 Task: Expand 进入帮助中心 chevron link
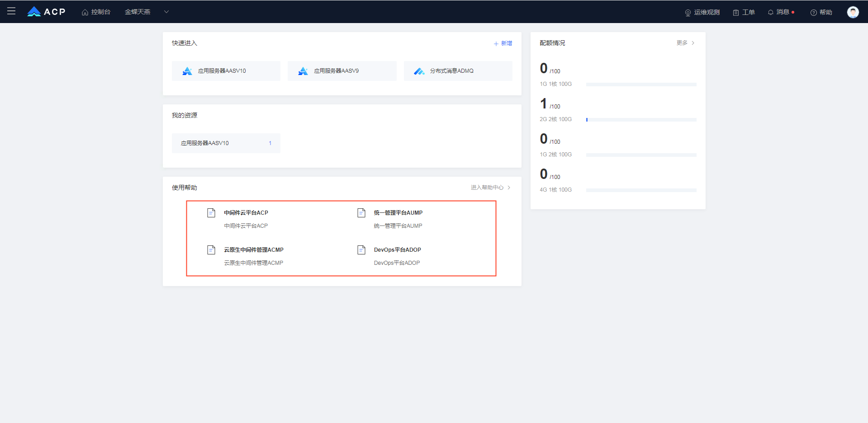point(491,188)
